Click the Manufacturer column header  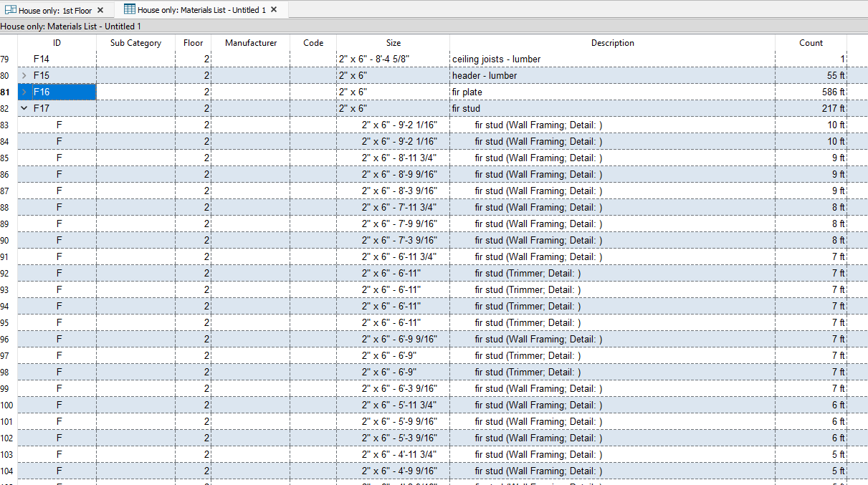pos(250,43)
